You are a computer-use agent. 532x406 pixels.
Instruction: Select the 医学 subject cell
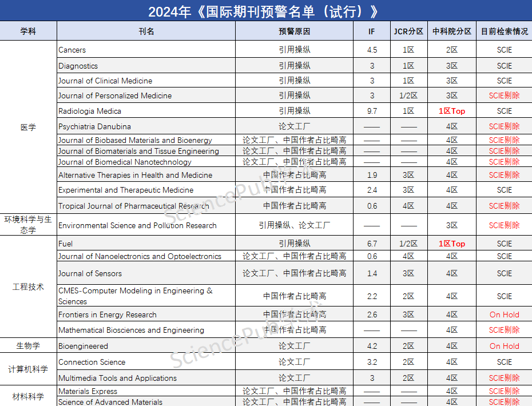pos(28,127)
